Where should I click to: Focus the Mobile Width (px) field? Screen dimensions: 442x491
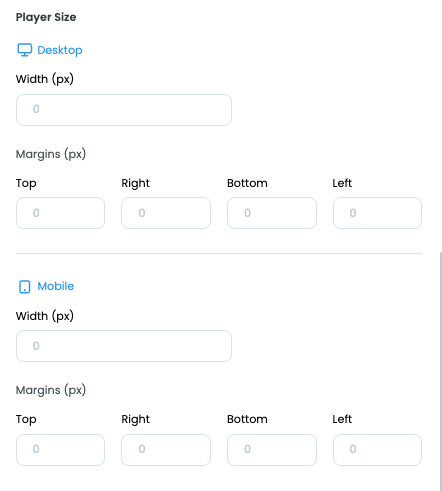click(x=124, y=346)
